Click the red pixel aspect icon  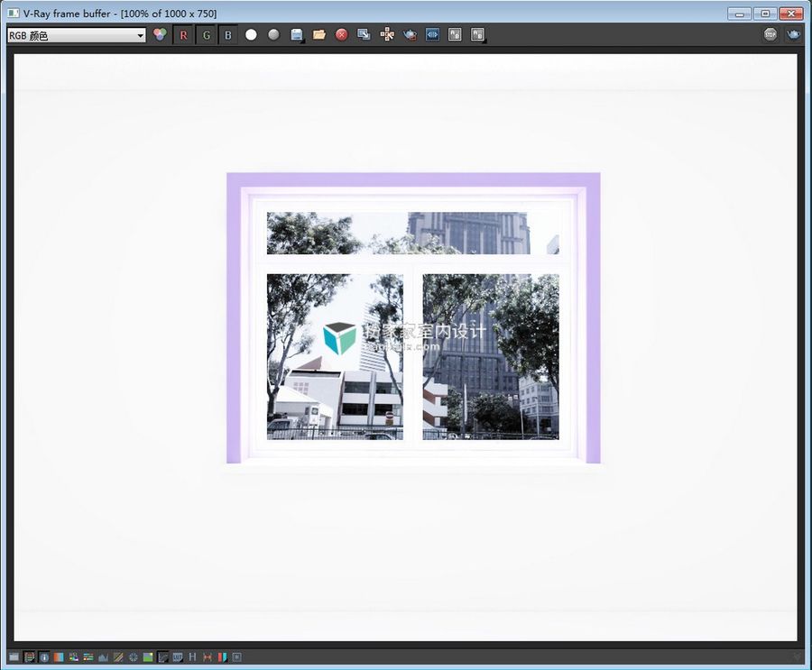[208, 657]
